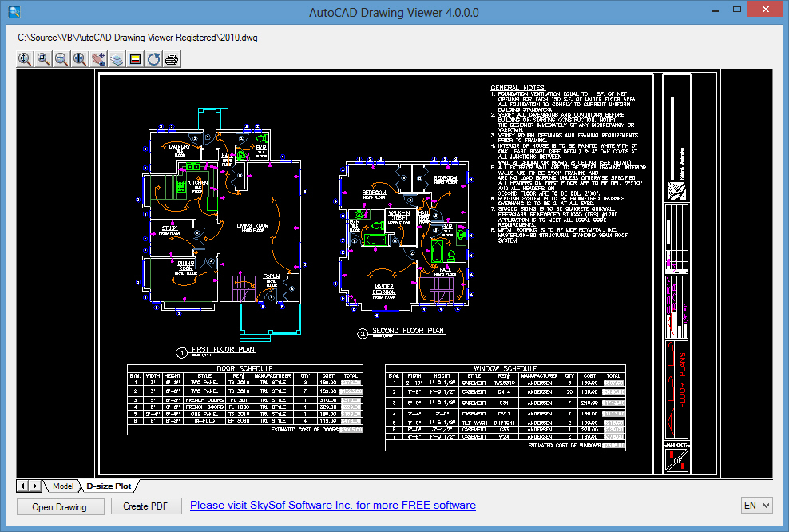
Task: Select the zoom window tool
Action: pyautogui.click(x=43, y=59)
